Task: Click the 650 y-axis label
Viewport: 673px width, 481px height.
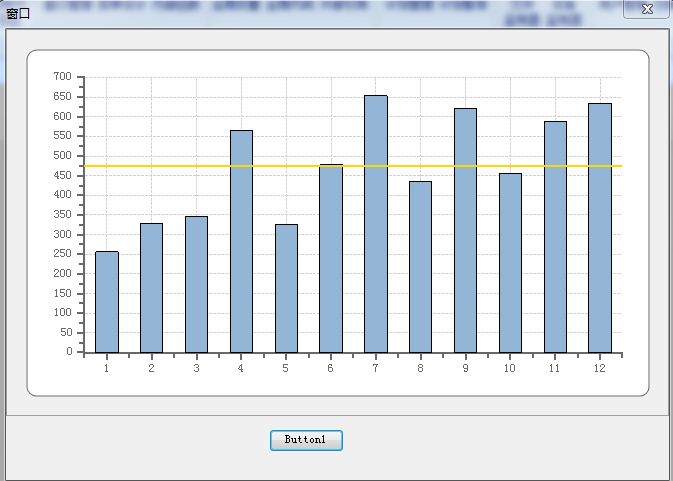Action: (63, 96)
